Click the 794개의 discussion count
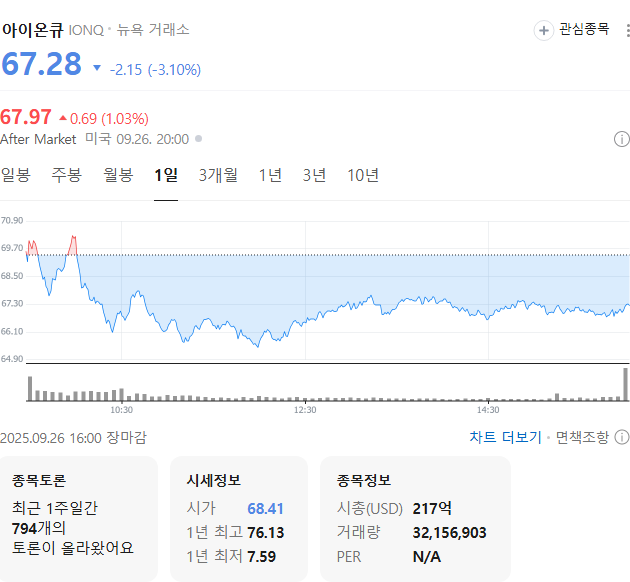The image size is (630, 582). point(39,529)
